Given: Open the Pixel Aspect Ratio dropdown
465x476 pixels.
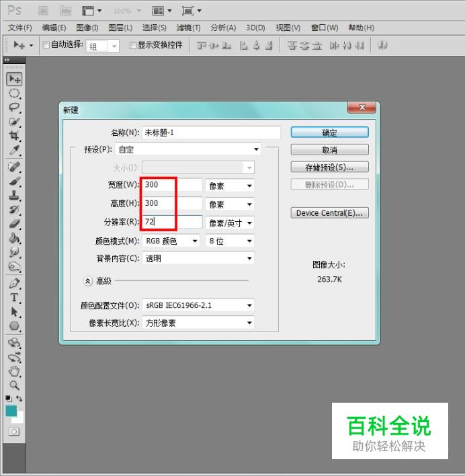Looking at the screenshot, I should click(x=198, y=323).
